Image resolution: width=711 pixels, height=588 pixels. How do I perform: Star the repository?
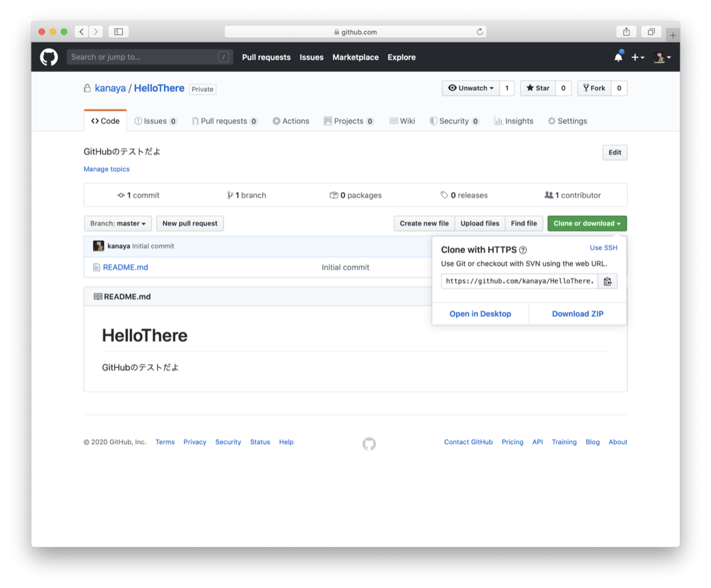click(x=538, y=88)
